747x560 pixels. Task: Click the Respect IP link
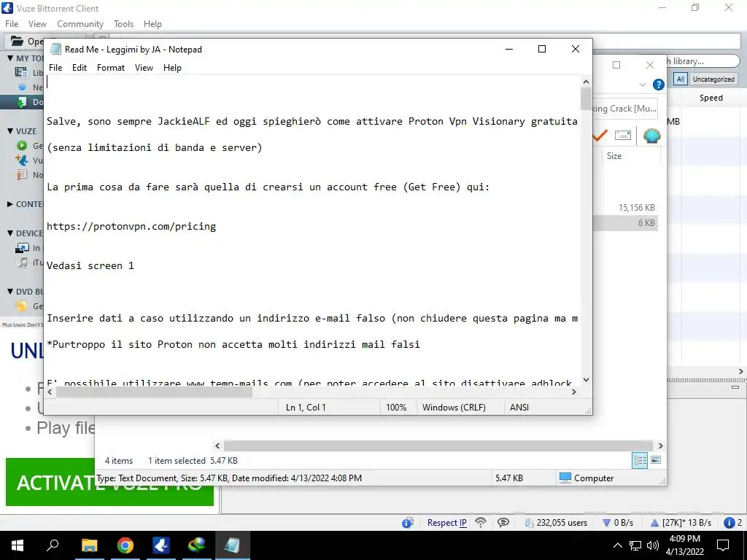446,522
